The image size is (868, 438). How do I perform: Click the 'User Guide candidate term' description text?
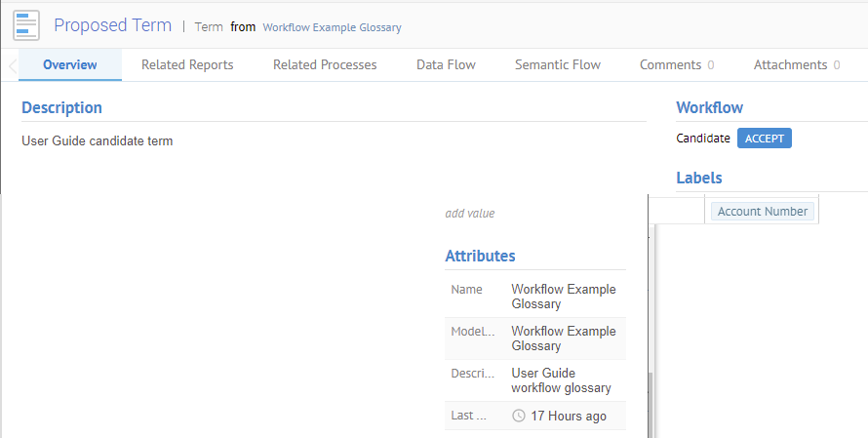pyautogui.click(x=98, y=141)
